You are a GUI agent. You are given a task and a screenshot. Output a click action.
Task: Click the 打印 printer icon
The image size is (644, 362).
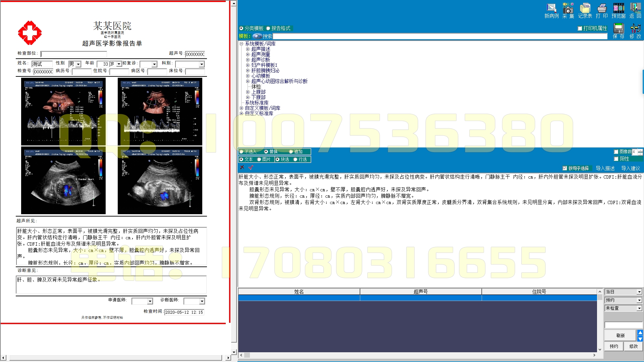[x=602, y=8]
